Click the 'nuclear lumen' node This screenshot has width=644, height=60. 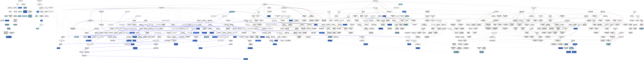click(42, 25)
